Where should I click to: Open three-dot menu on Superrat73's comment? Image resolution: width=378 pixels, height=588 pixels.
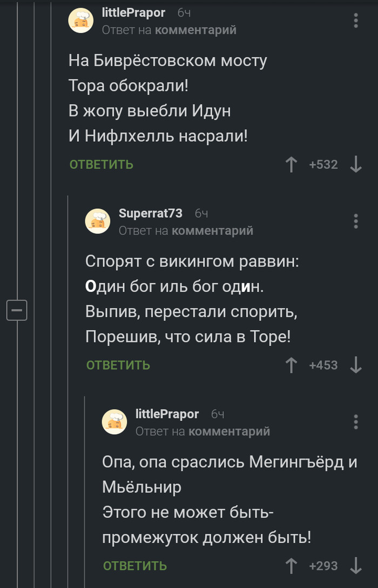356,221
